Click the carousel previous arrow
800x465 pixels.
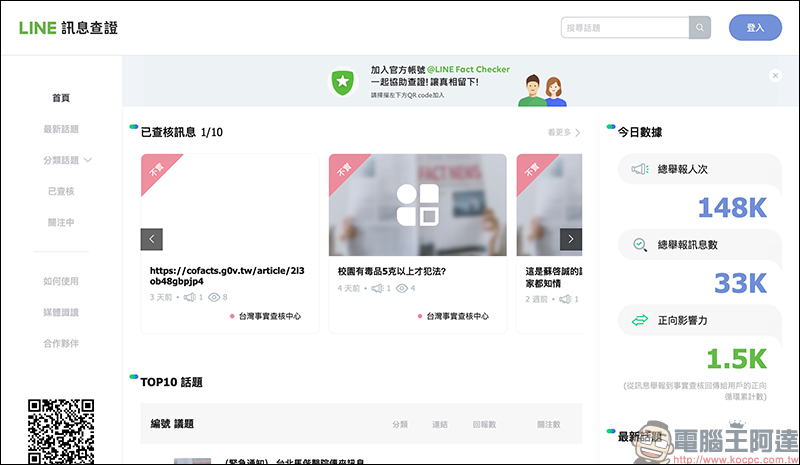152,239
